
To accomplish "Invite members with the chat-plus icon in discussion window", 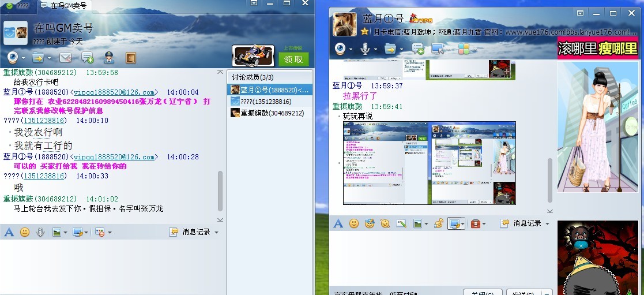I will pyautogui.click(x=87, y=58).
